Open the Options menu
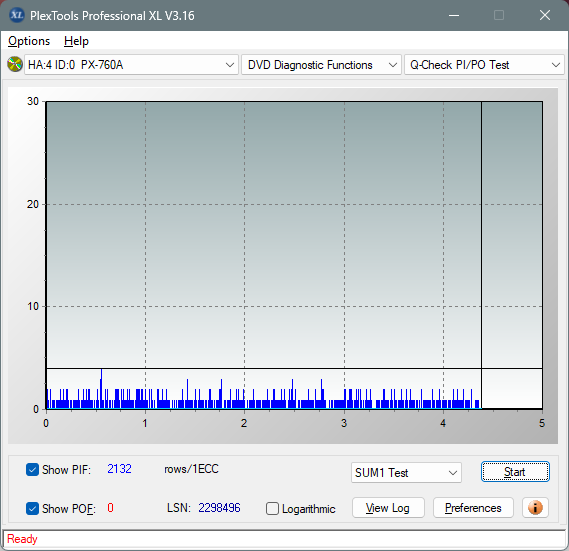 29,41
